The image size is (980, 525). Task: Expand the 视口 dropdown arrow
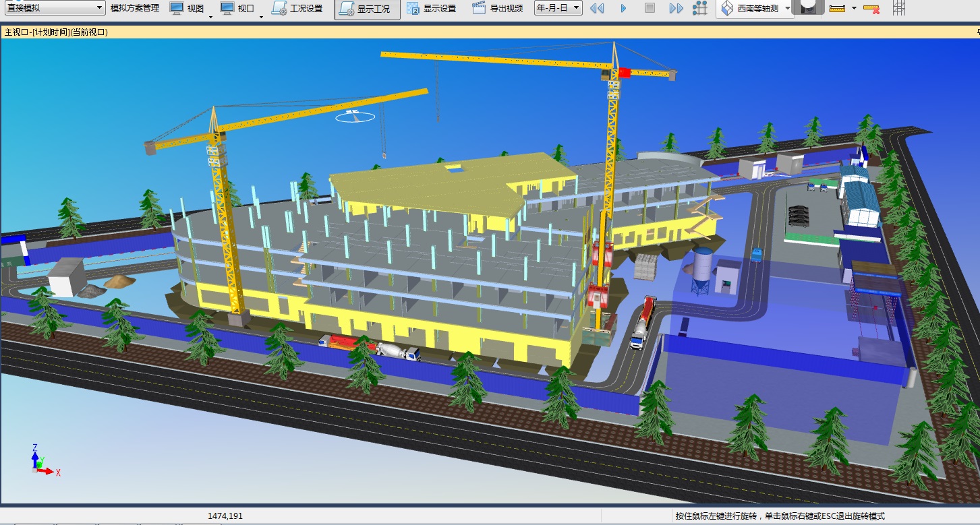tap(261, 17)
